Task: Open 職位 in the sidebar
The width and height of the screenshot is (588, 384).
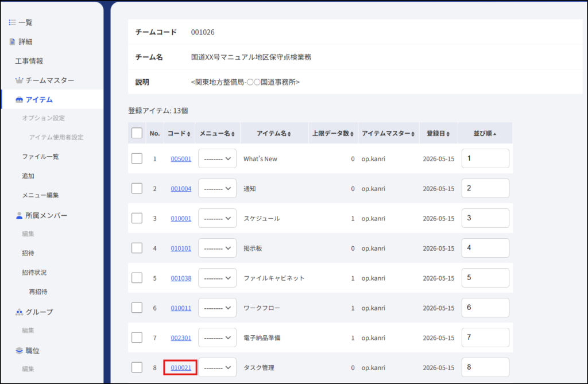Action: click(32, 351)
